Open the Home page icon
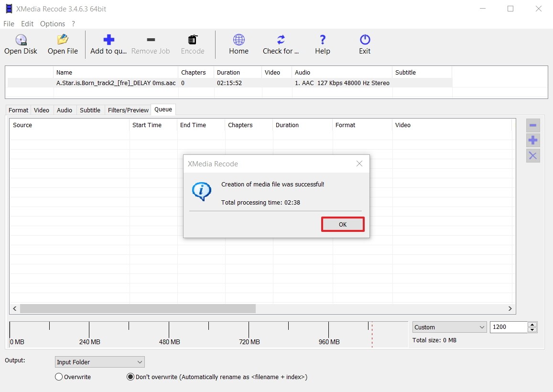 tap(238, 44)
